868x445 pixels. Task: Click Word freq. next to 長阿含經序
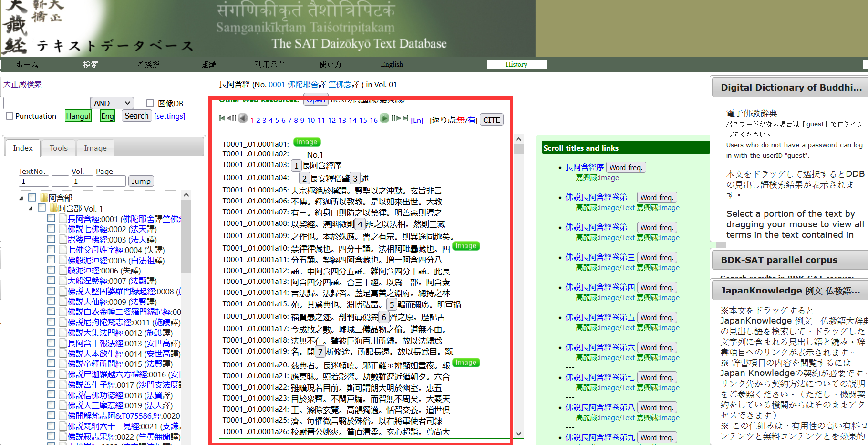click(626, 167)
